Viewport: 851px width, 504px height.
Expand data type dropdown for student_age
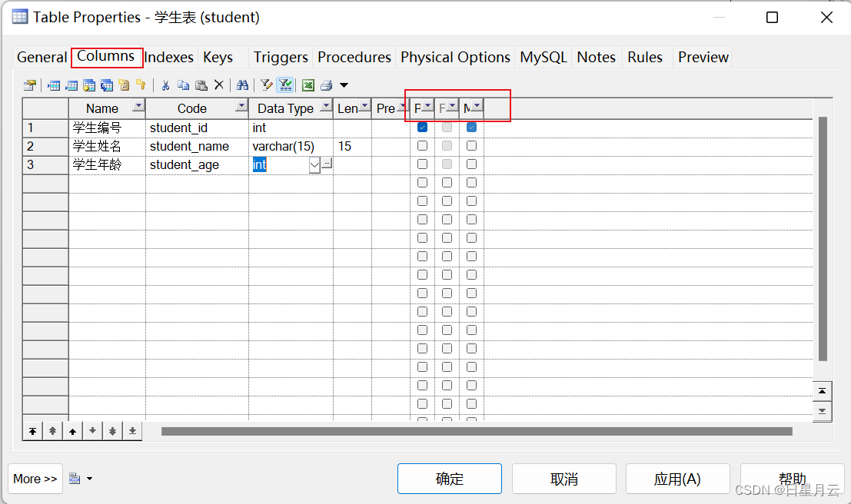pyautogui.click(x=314, y=165)
